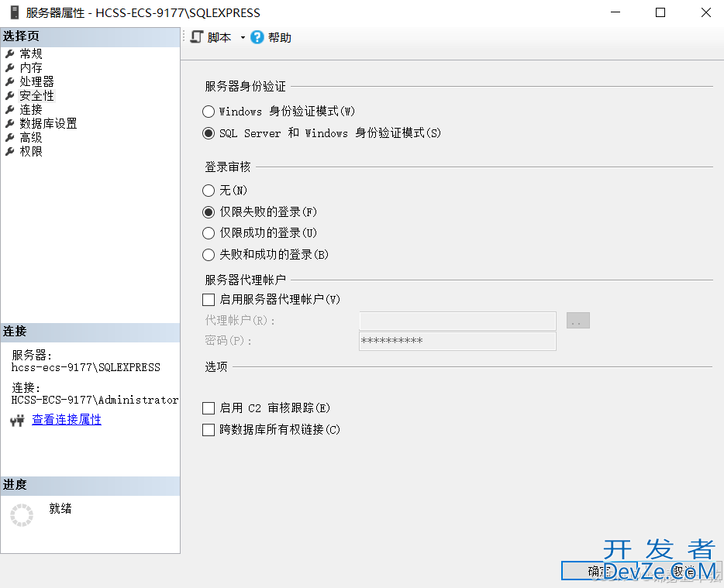Open the 内存 page
This screenshot has width=724, height=588.
[31, 68]
